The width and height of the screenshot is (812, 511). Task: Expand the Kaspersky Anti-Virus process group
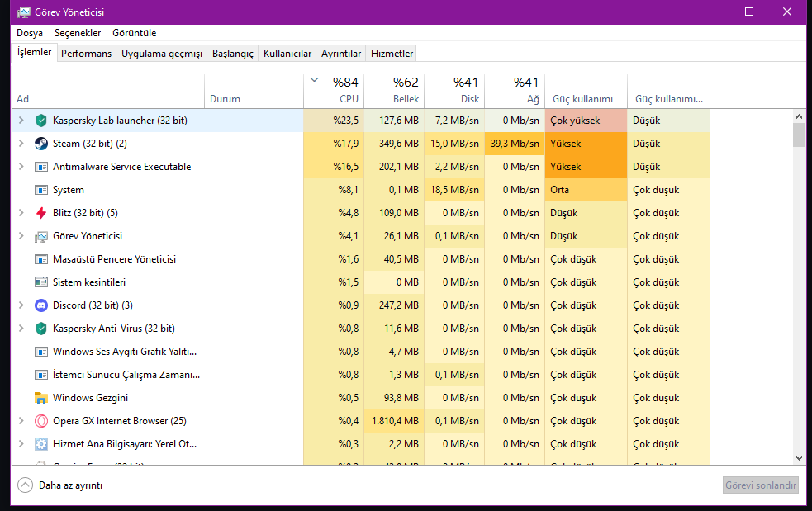tap(21, 329)
